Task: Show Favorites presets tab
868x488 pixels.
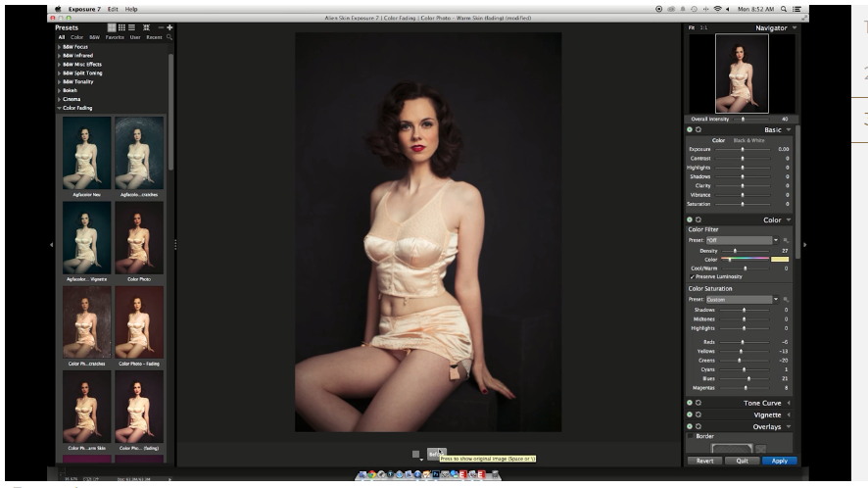Action: tap(116, 37)
